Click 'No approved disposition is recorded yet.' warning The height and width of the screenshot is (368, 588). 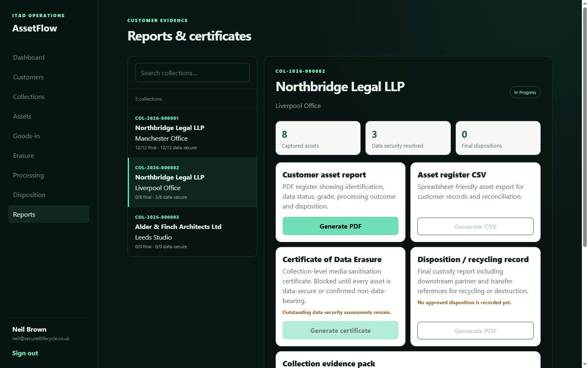[x=464, y=303]
